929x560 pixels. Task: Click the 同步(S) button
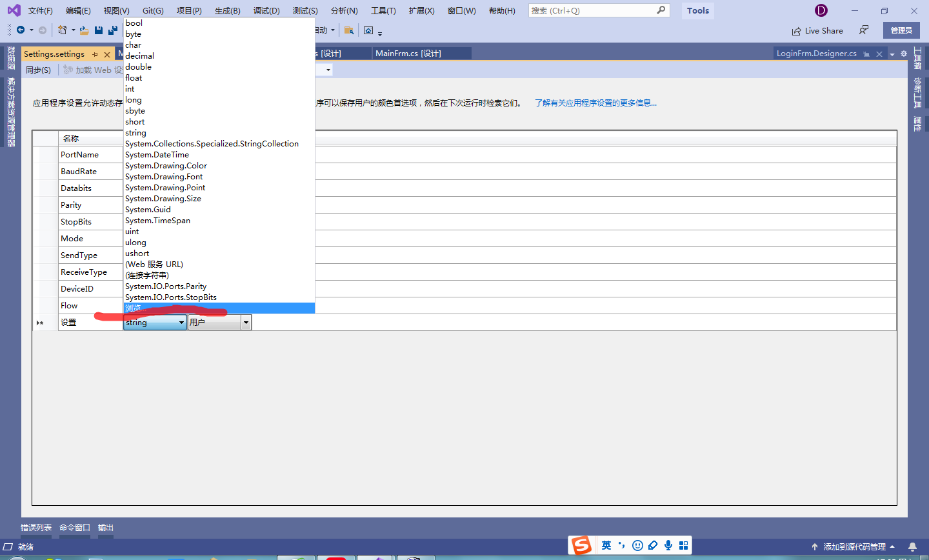coord(38,70)
